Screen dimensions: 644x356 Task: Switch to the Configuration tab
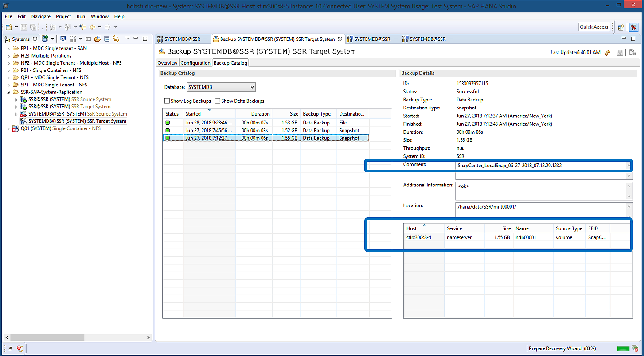[x=195, y=63]
